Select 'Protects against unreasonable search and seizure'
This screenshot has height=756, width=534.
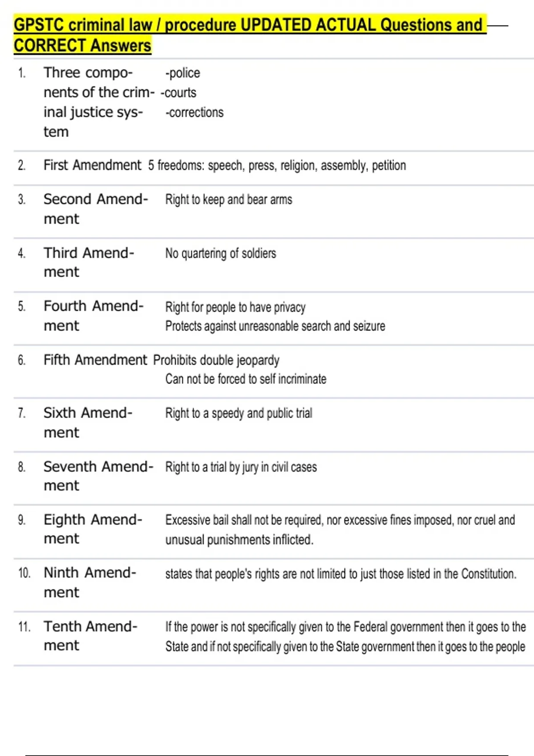[275, 326]
